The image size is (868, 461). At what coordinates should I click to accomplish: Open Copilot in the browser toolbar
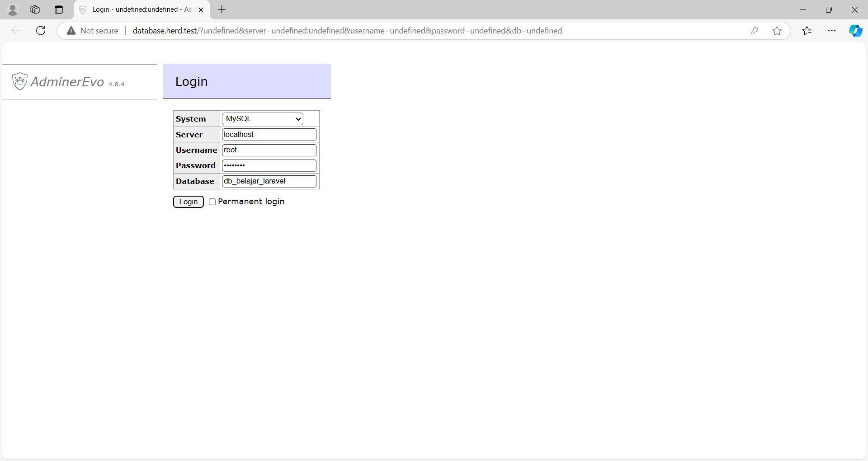pyautogui.click(x=856, y=30)
